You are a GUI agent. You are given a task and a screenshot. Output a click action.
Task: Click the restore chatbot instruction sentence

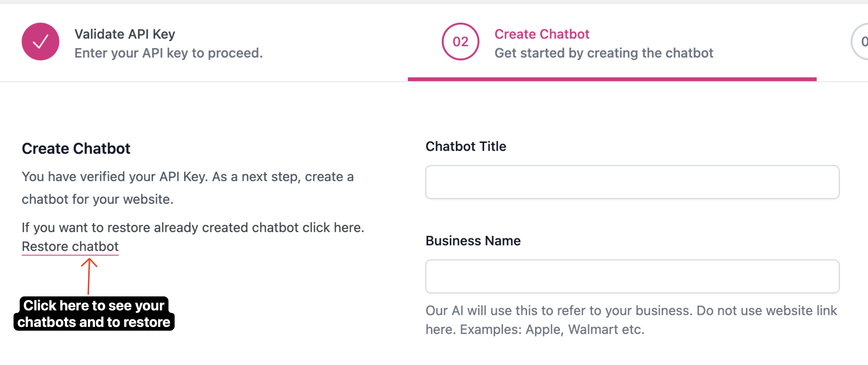(193, 227)
